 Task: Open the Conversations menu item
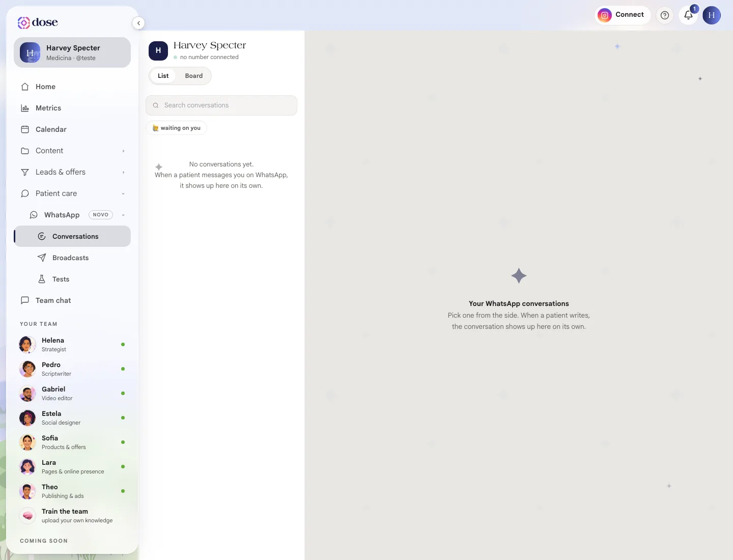tap(72, 236)
